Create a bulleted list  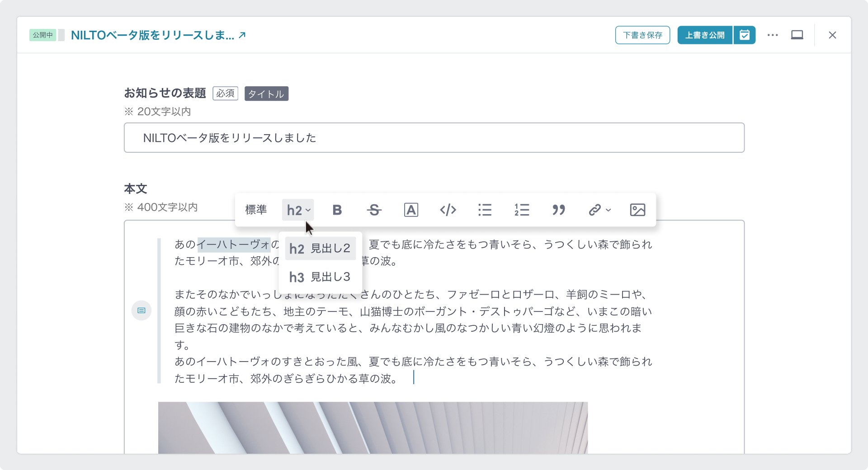pyautogui.click(x=485, y=210)
